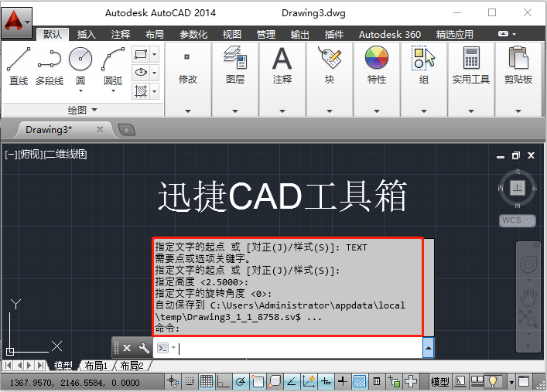547x392 pixels.
Task: Expand command history with up arrow button
Action: (429, 348)
